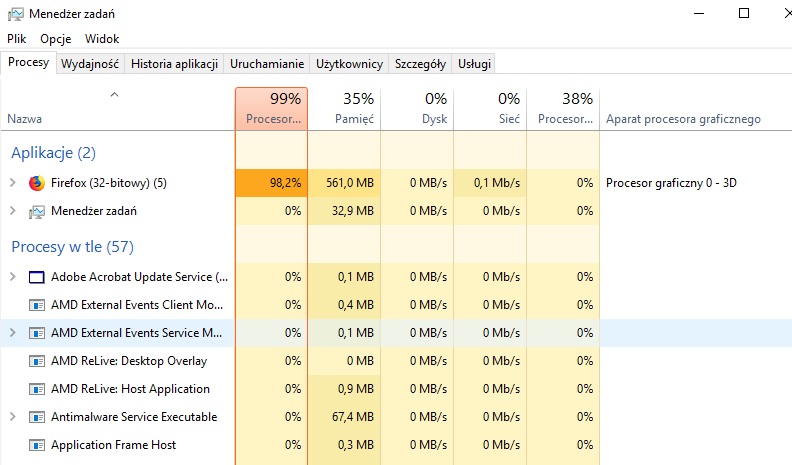Switch to the Usługi tab
Viewport: 792px width, 465px height.
(474, 64)
